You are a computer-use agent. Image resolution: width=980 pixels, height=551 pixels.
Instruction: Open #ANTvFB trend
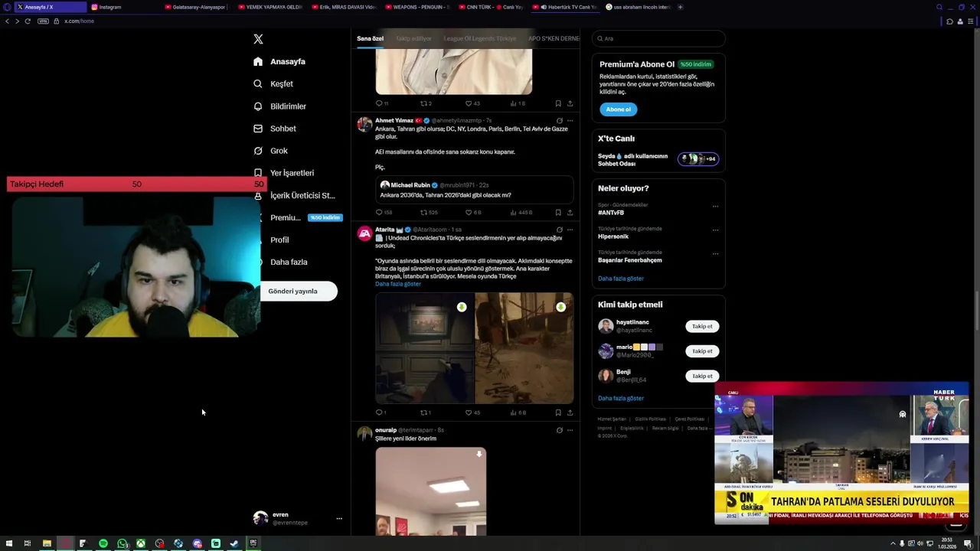point(611,213)
